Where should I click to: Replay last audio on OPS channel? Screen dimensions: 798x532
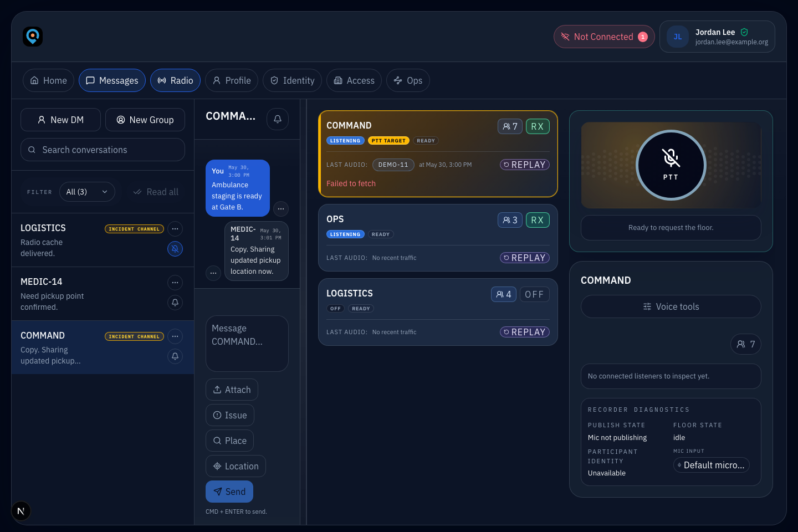[x=525, y=258]
